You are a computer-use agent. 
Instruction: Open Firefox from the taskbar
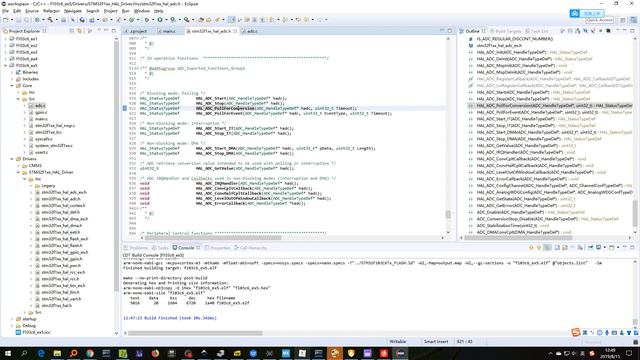(155, 353)
